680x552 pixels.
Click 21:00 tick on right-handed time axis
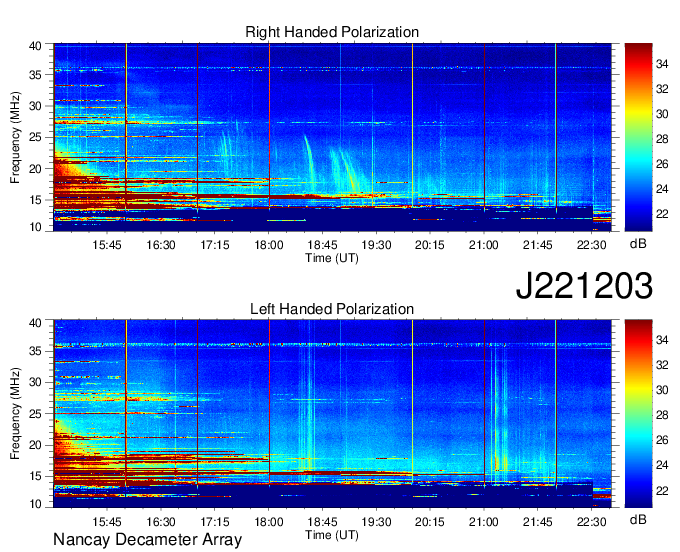484,245
